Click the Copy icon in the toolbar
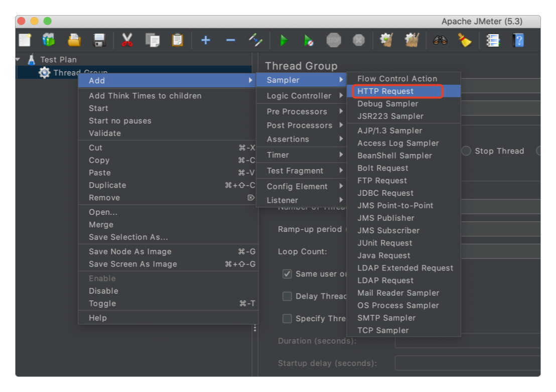Screen dimensions: 556x392 (x=153, y=40)
